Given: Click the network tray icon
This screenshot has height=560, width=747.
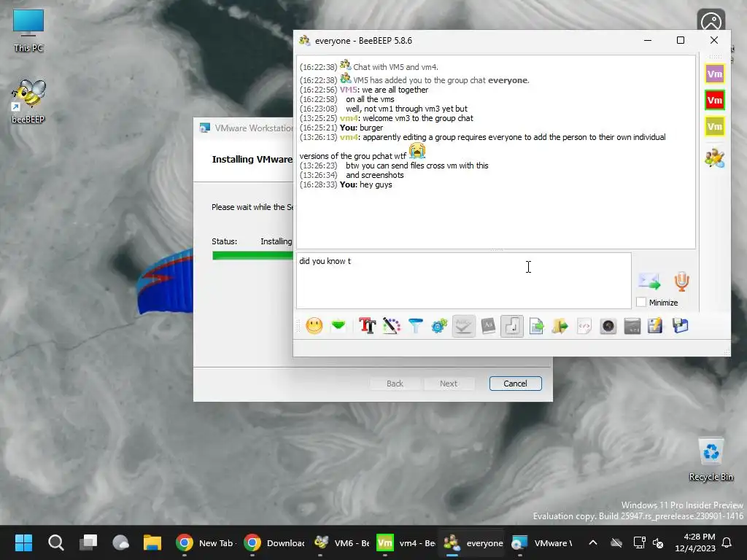Looking at the screenshot, I should pos(639,542).
